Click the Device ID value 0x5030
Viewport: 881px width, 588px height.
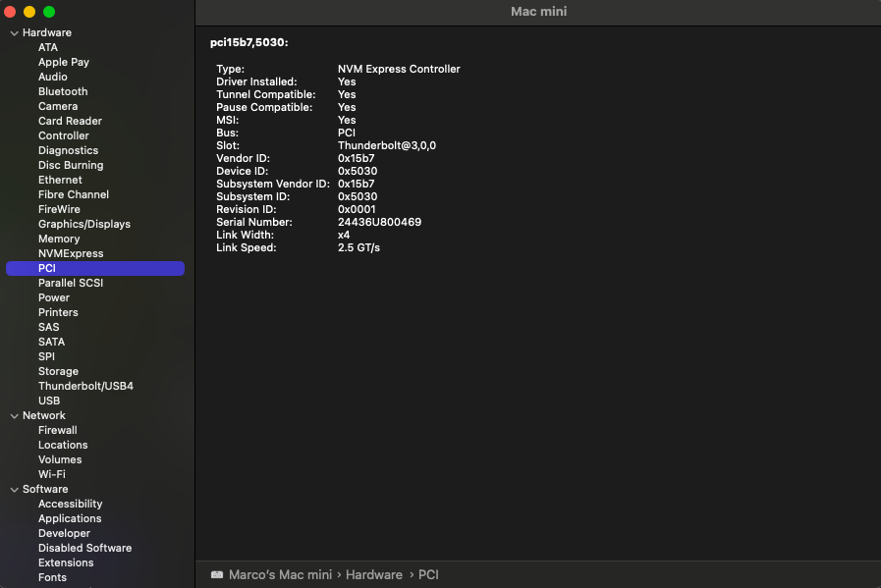(358, 171)
